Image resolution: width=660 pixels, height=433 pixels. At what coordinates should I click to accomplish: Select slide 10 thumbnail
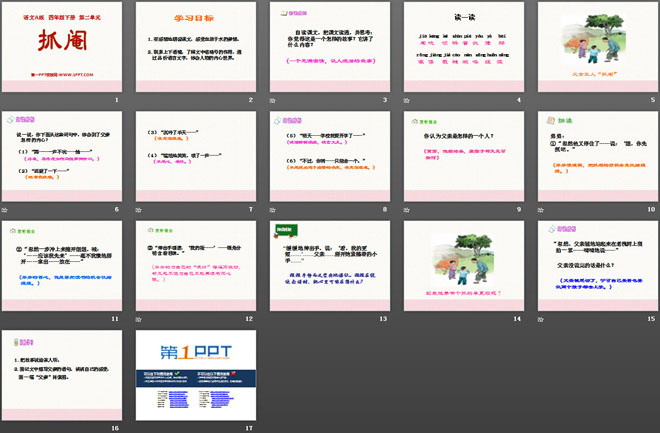[598, 156]
